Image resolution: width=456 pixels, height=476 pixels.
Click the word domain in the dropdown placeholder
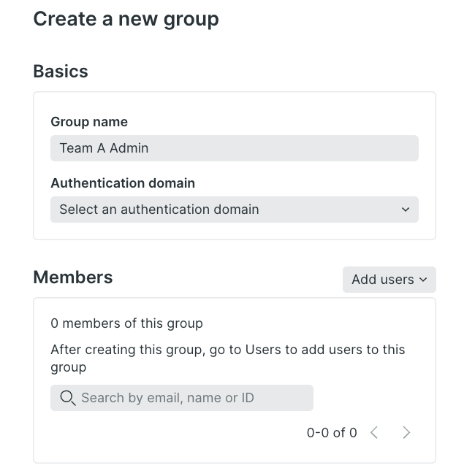(x=236, y=210)
